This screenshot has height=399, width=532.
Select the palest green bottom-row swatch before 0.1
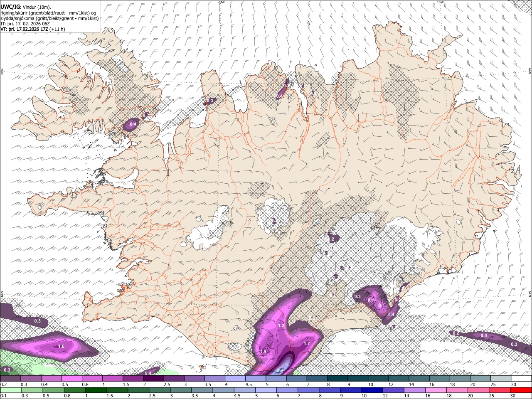[x=11, y=390]
